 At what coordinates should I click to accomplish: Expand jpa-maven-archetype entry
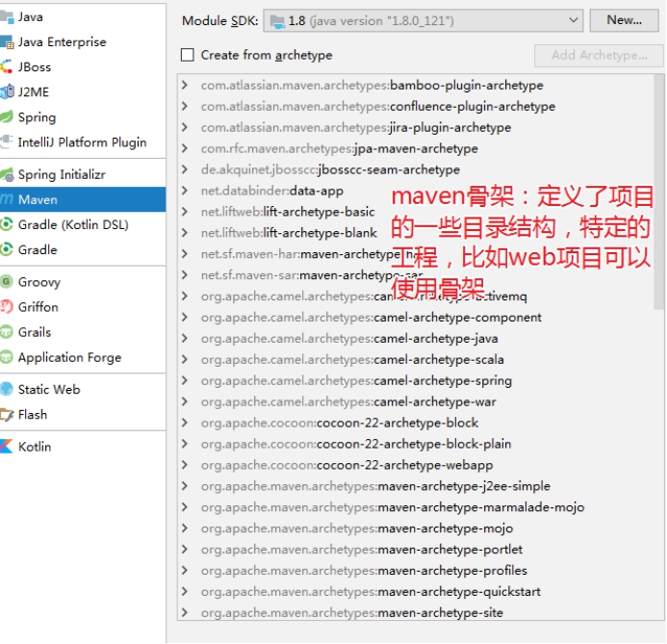point(185,148)
